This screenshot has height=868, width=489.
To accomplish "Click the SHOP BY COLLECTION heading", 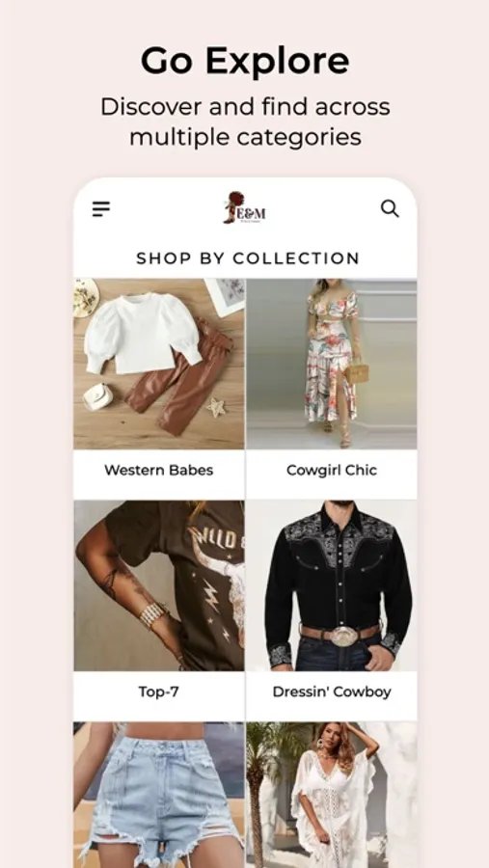I will pyautogui.click(x=248, y=258).
